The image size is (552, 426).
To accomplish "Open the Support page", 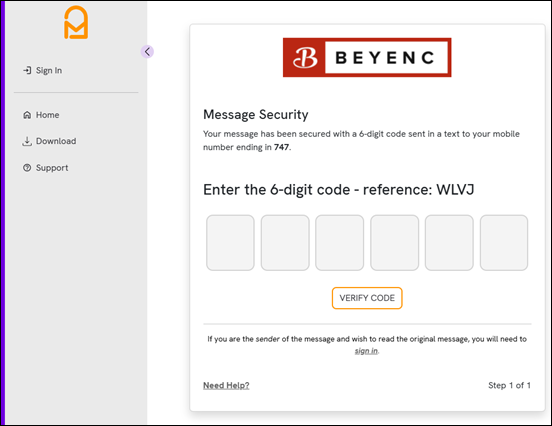I will pos(45,168).
